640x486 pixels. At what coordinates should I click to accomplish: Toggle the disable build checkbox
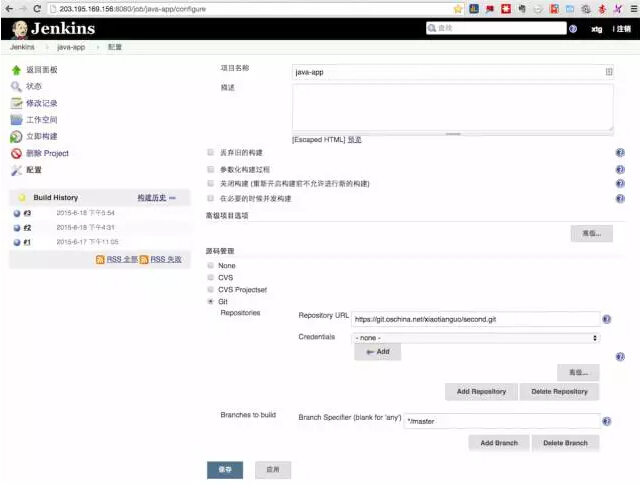[211, 183]
